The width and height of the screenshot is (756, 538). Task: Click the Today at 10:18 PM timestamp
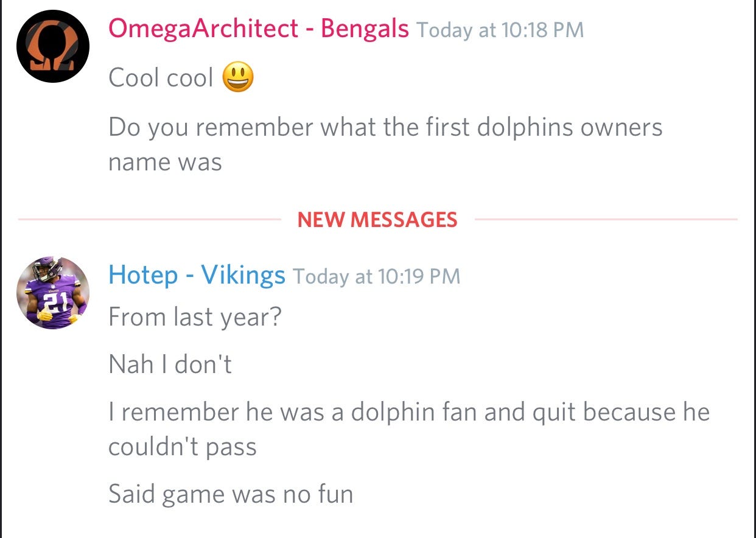tap(500, 30)
